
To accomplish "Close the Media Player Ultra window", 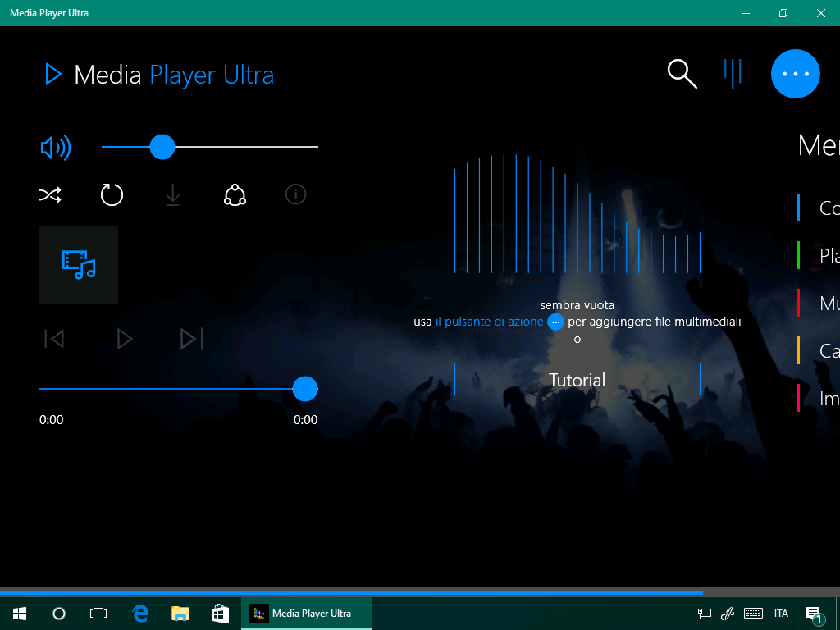I will click(820, 13).
